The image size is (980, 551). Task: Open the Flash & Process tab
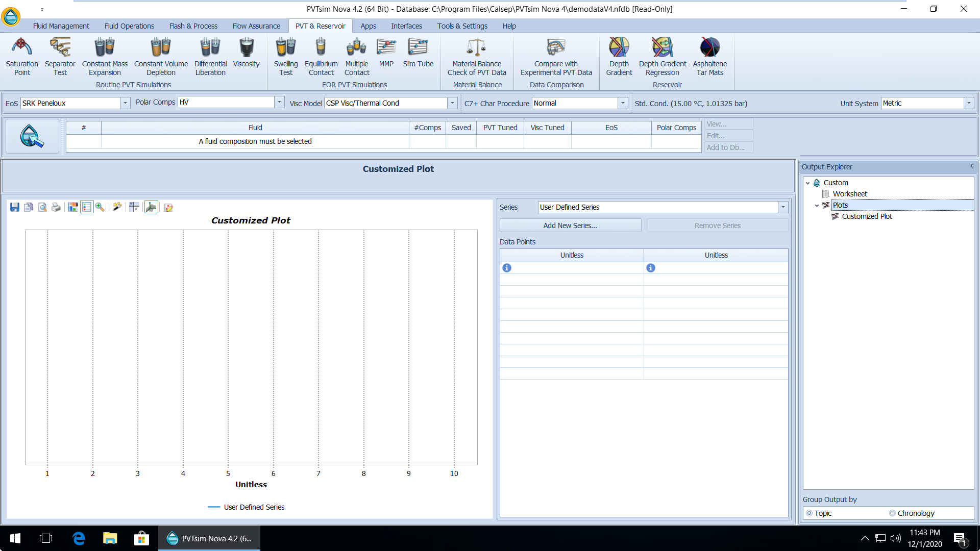point(193,26)
